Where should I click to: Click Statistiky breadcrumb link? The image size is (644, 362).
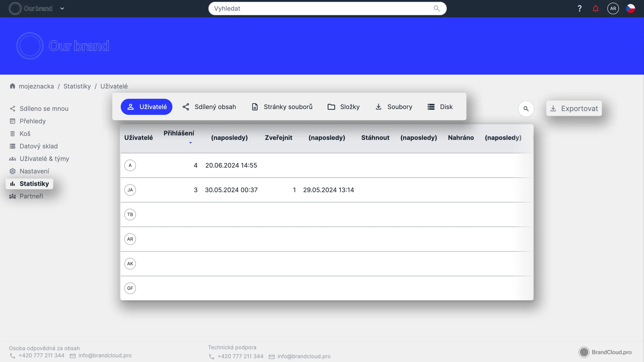tap(77, 86)
